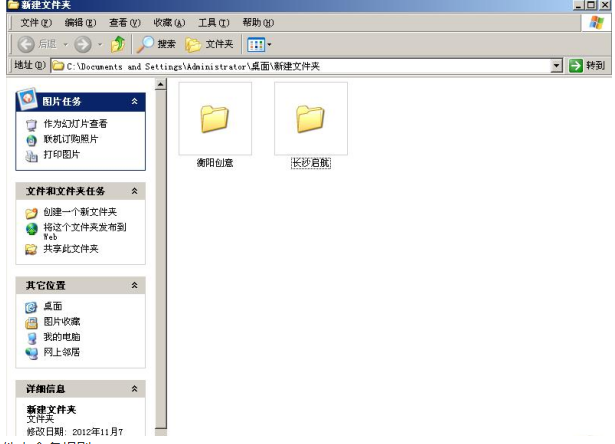Collapse the 图片任务 panel
This screenshot has width=615, height=444.
[135, 102]
